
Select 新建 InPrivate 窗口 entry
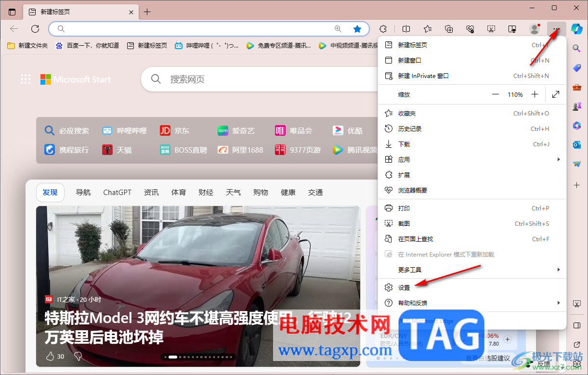(472, 76)
